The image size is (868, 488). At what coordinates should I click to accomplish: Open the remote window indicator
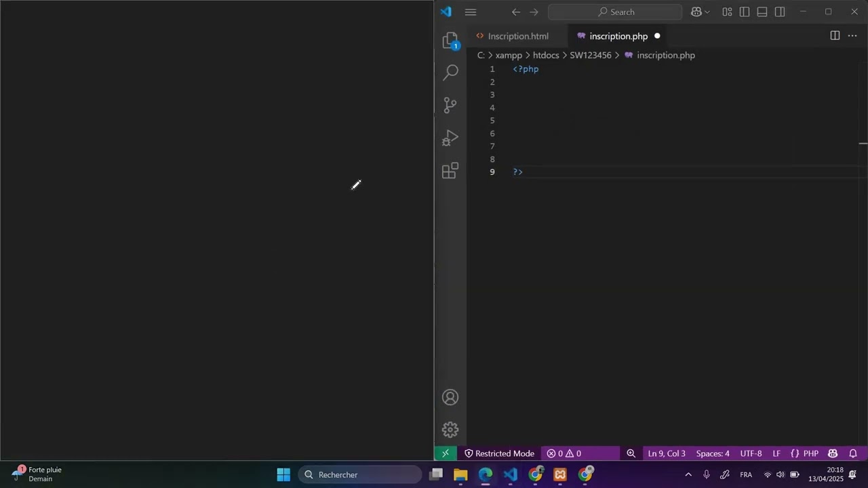(446, 453)
